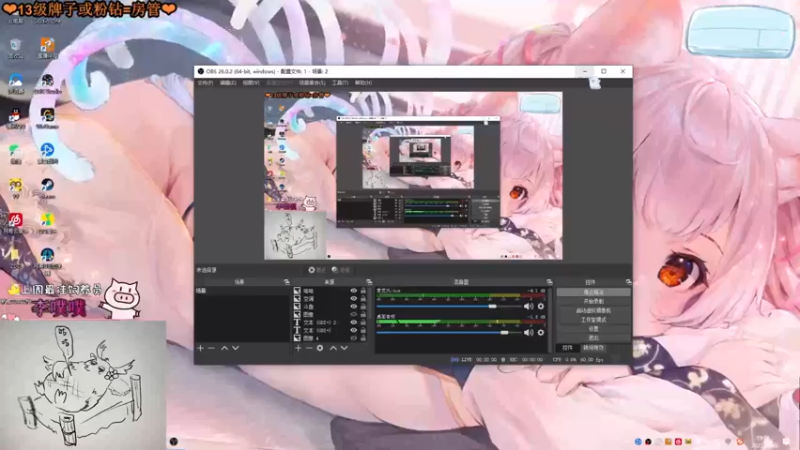Switch to the 转场特效 tab

click(x=593, y=348)
